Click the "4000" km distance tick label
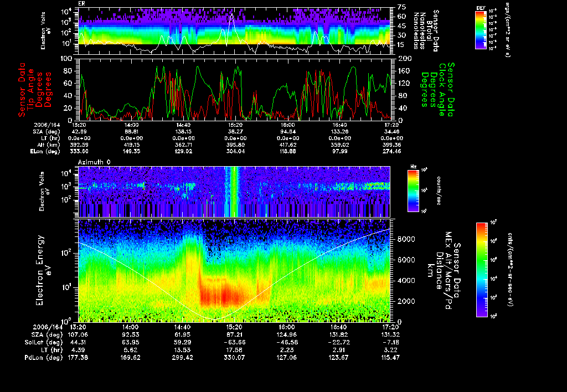 coord(406,280)
